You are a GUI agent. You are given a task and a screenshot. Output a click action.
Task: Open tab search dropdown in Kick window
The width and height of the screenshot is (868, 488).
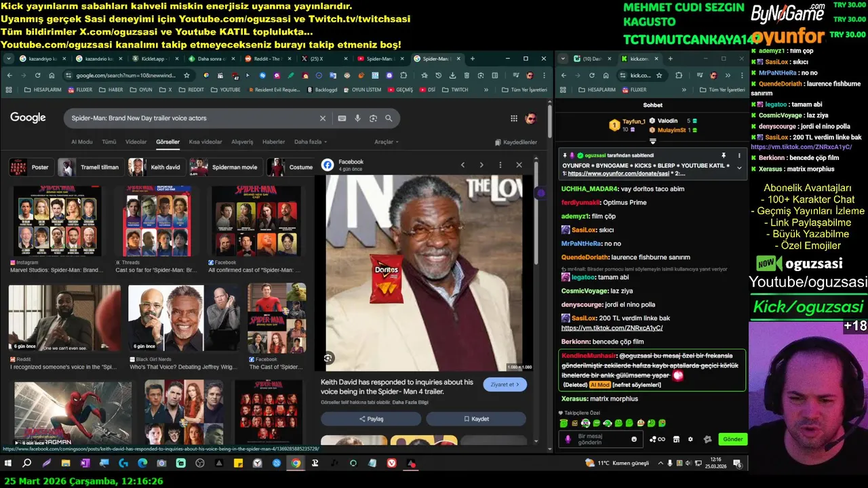(x=564, y=59)
